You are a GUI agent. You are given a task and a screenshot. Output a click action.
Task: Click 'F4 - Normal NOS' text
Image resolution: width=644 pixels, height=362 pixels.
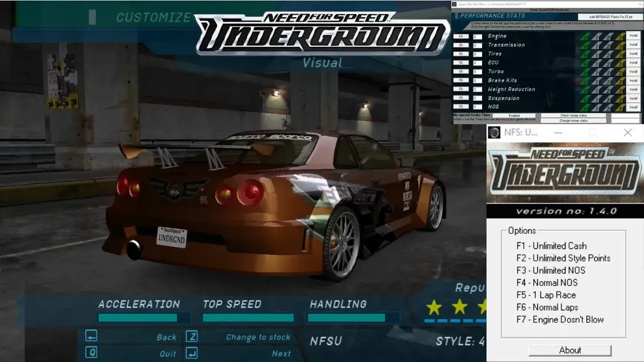point(547,283)
